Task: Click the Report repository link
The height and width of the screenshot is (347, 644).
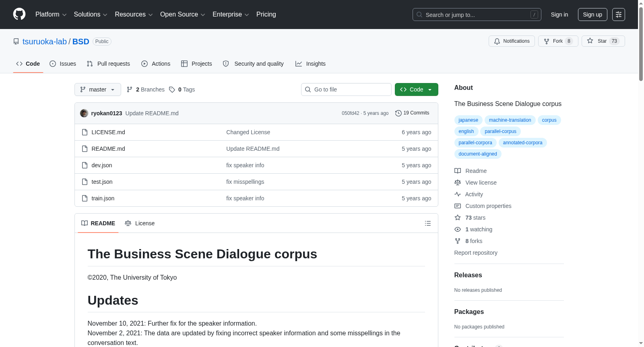Action: coord(476,253)
